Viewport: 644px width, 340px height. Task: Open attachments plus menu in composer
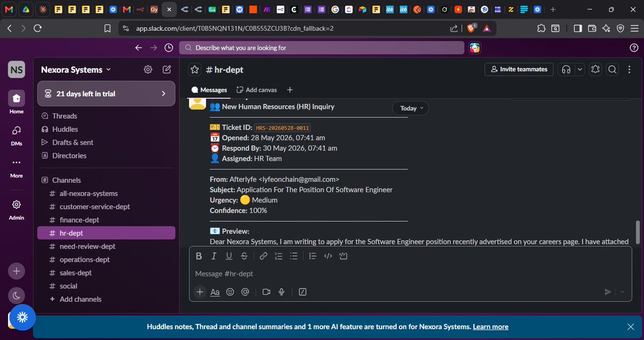(x=200, y=292)
